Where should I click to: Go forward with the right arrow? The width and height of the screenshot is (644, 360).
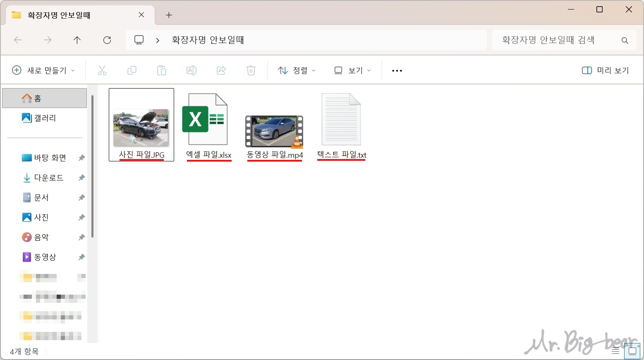[48, 40]
